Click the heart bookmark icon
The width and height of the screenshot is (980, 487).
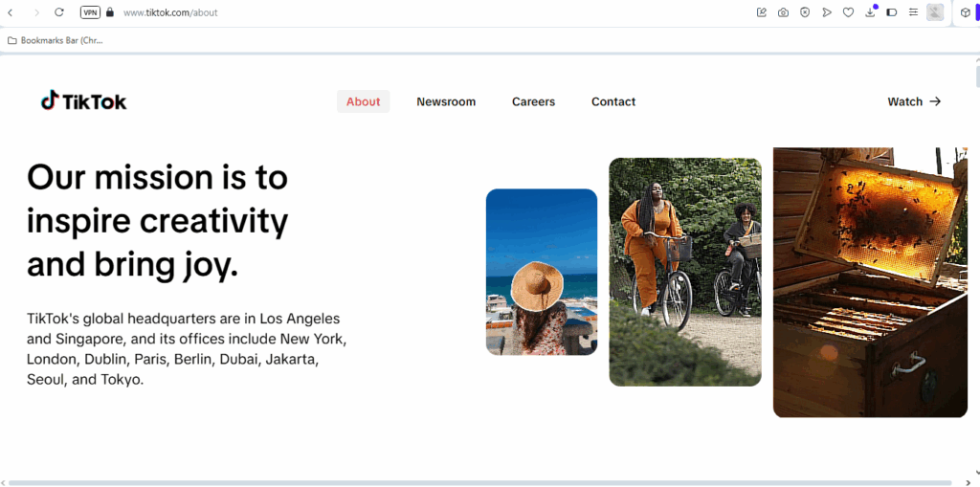pyautogui.click(x=848, y=12)
